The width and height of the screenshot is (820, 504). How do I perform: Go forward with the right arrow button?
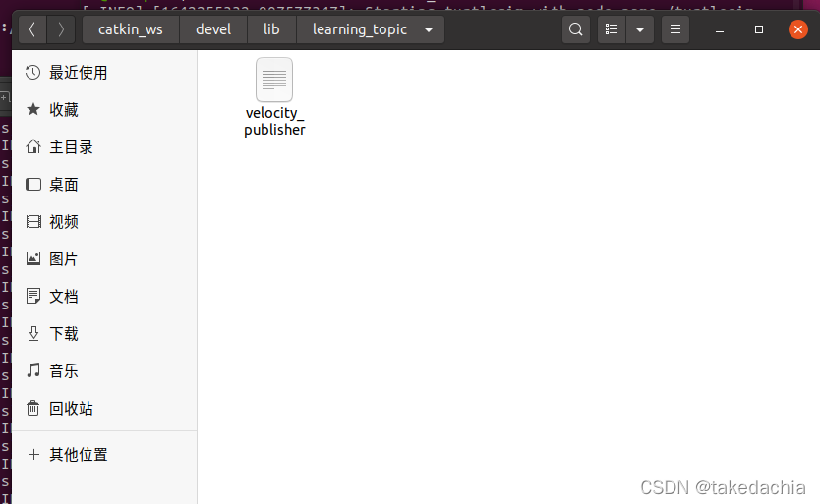[x=61, y=29]
